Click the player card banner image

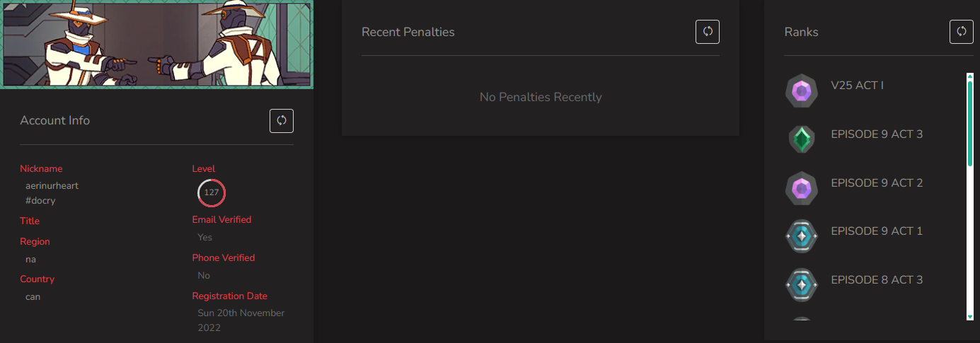pos(156,44)
